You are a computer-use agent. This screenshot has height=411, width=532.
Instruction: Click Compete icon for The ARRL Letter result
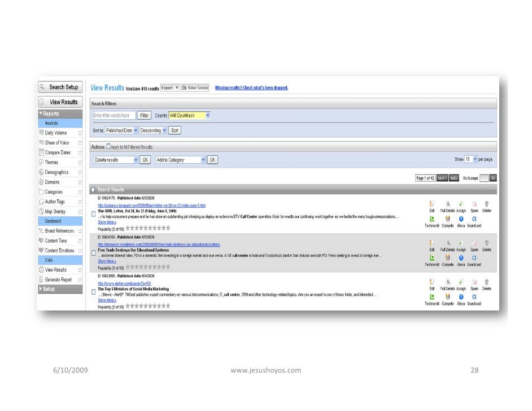tap(448, 218)
